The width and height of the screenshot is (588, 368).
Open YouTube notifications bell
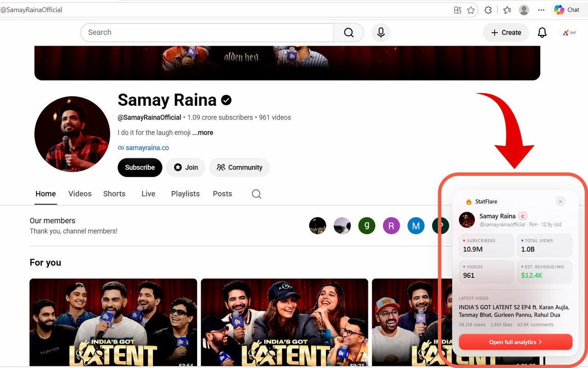coord(542,33)
